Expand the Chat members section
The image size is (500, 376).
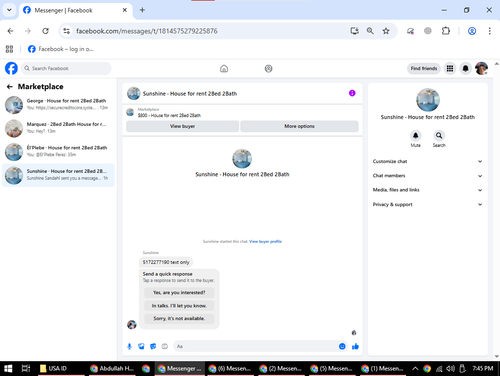pyautogui.click(x=427, y=176)
